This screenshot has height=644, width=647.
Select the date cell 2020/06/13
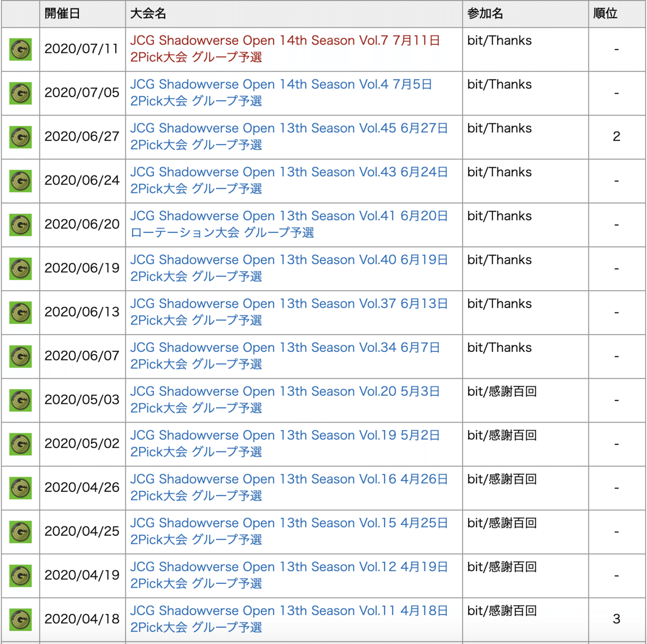click(82, 312)
